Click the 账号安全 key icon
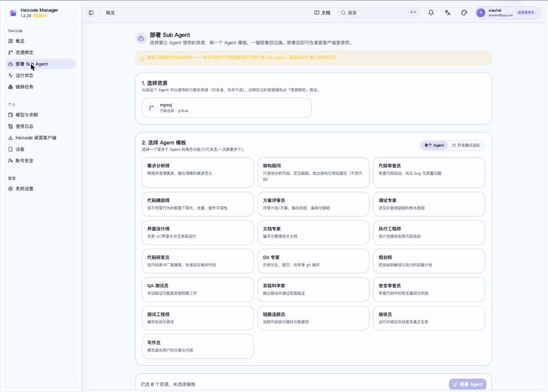The width and height of the screenshot is (548, 392). click(x=10, y=160)
